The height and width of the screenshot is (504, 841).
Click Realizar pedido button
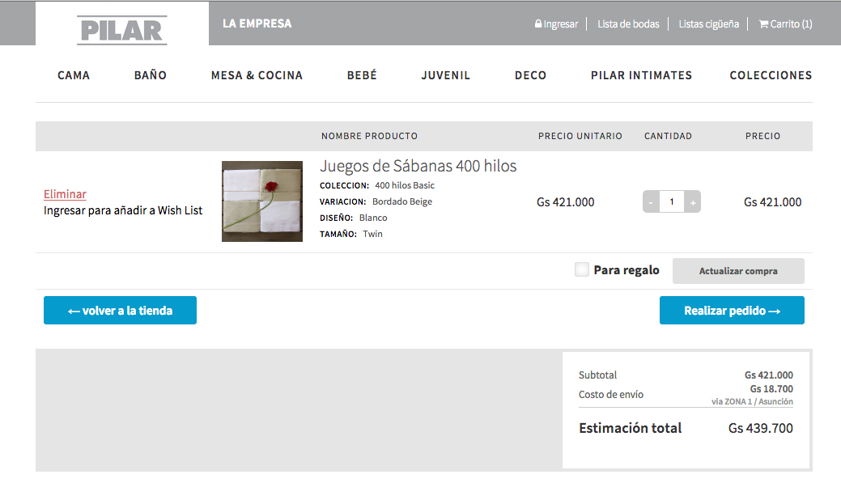click(732, 311)
